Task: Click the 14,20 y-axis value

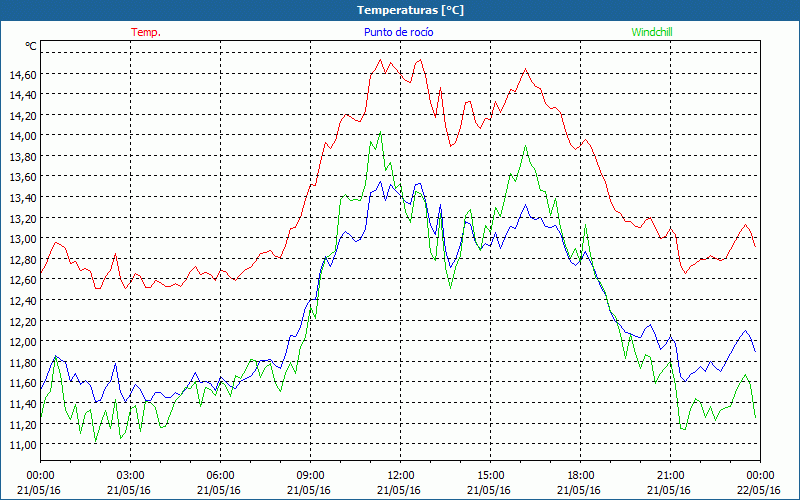Action: 23,116
